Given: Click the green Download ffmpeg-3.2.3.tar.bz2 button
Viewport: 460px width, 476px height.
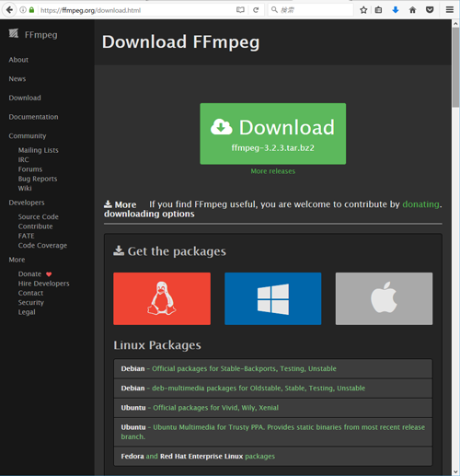Looking at the screenshot, I should [x=273, y=134].
